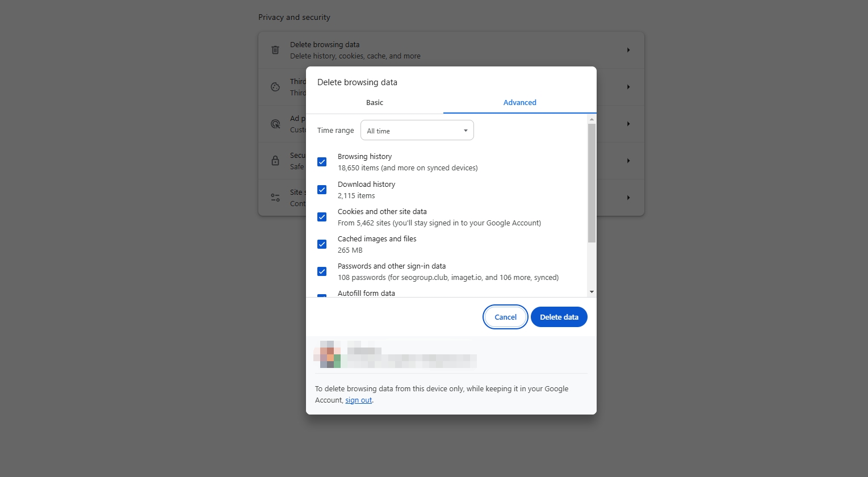Switch to the Basic tab
Image resolution: width=868 pixels, height=477 pixels.
tap(375, 103)
